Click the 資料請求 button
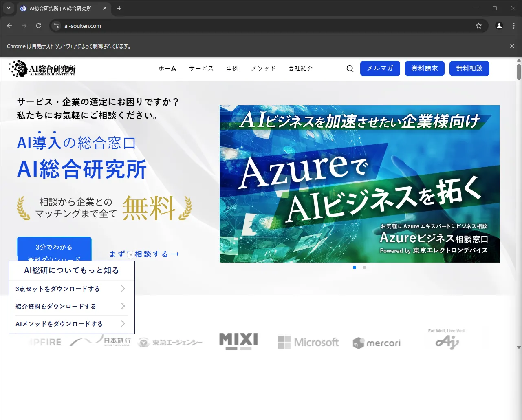The width and height of the screenshot is (522, 420). click(425, 69)
